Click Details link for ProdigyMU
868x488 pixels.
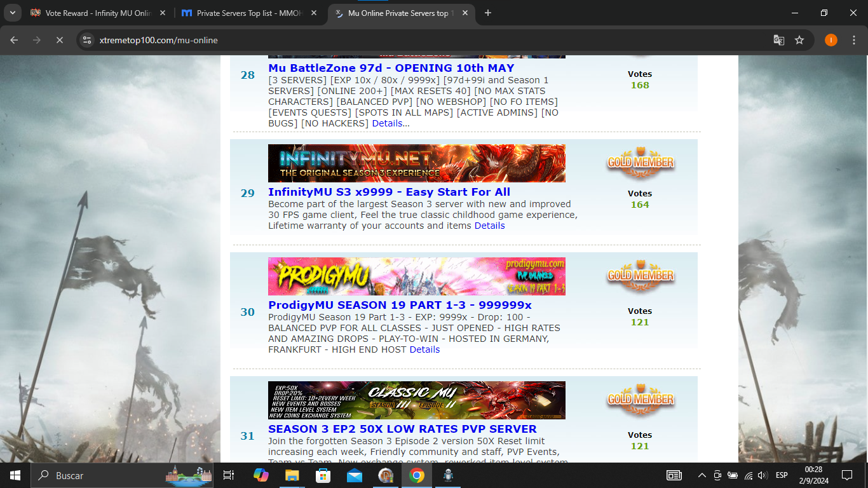pos(425,349)
